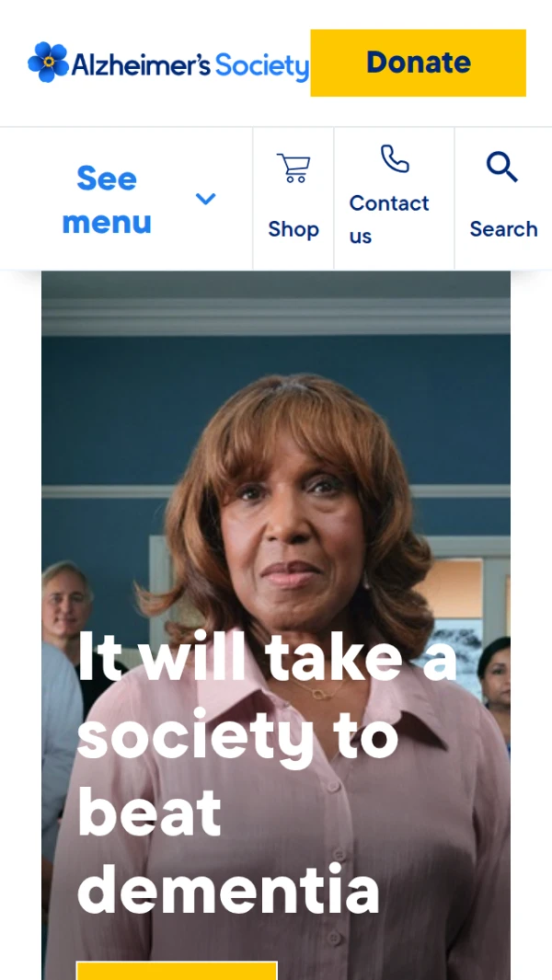Click the magnifying glass icon
Image resolution: width=552 pixels, height=980 pixels.
click(502, 167)
